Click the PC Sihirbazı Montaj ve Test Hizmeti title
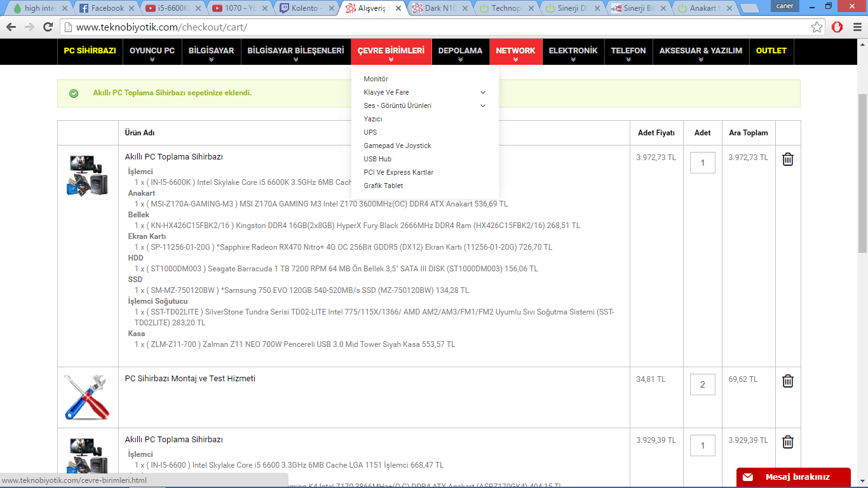 [x=190, y=379]
